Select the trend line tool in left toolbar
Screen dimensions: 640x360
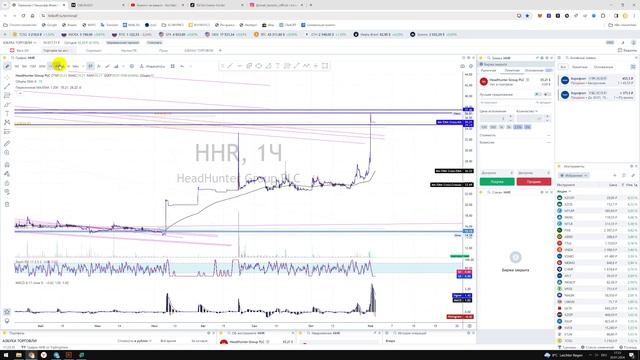[7, 86]
